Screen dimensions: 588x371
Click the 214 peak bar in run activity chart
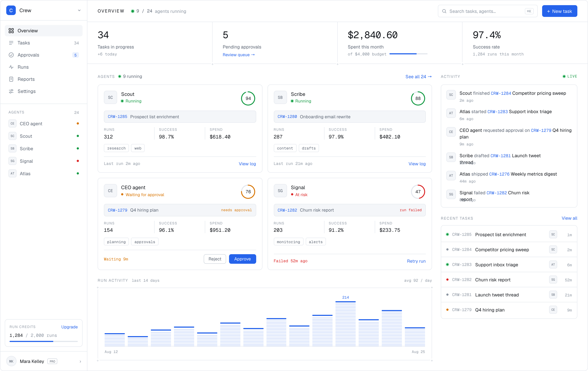click(x=345, y=323)
